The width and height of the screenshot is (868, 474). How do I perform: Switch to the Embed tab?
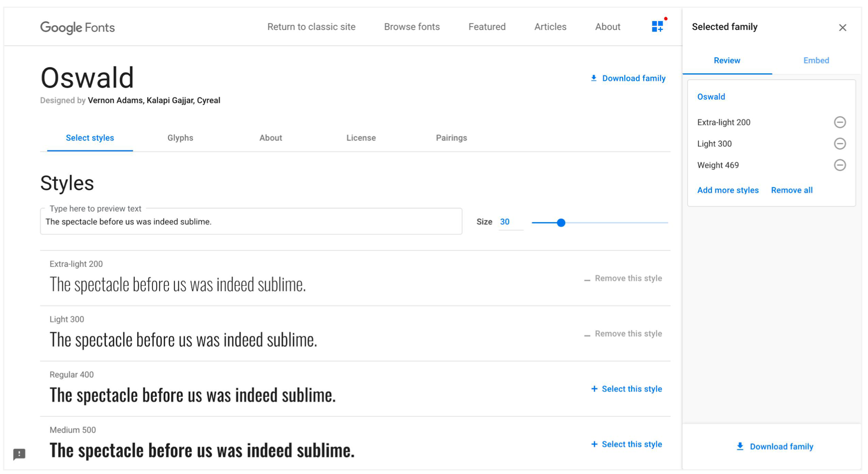point(816,60)
